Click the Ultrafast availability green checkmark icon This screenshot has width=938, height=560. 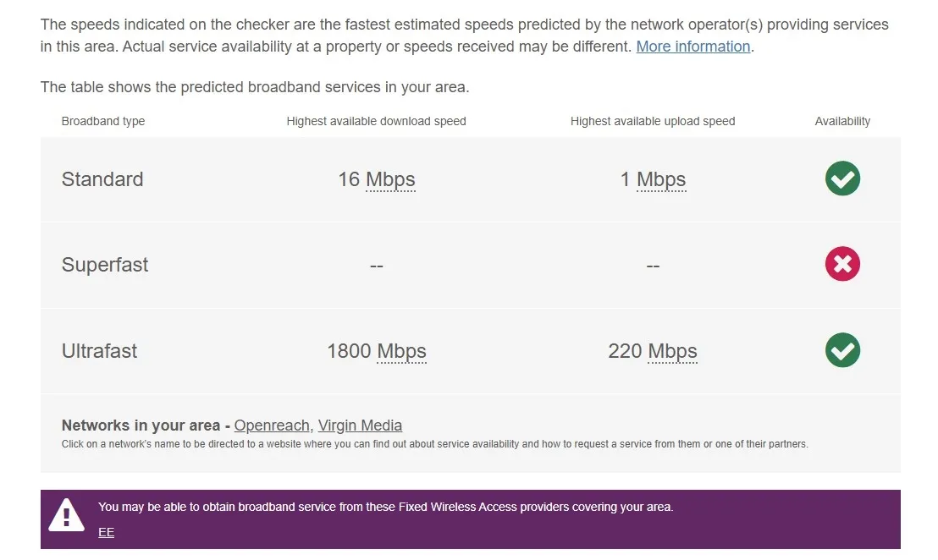click(842, 350)
